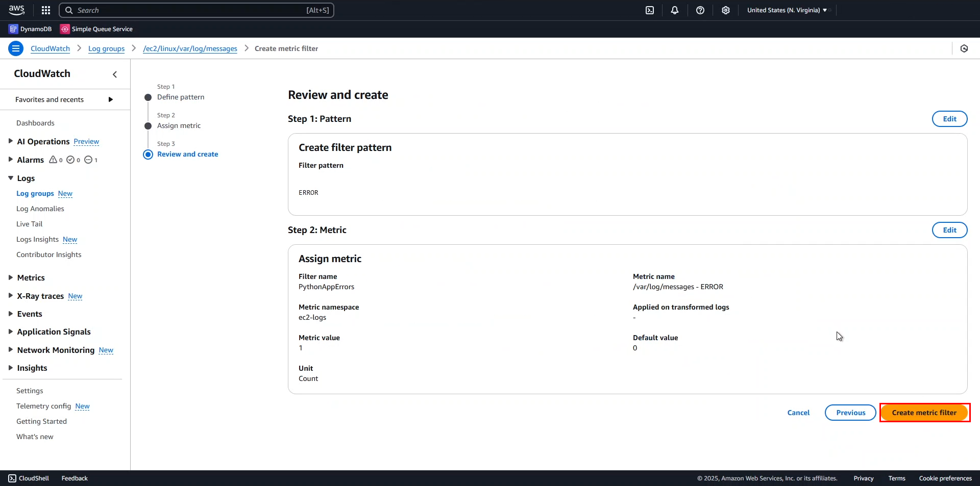Open account settings gear
Image resolution: width=980 pixels, height=486 pixels.
click(725, 10)
